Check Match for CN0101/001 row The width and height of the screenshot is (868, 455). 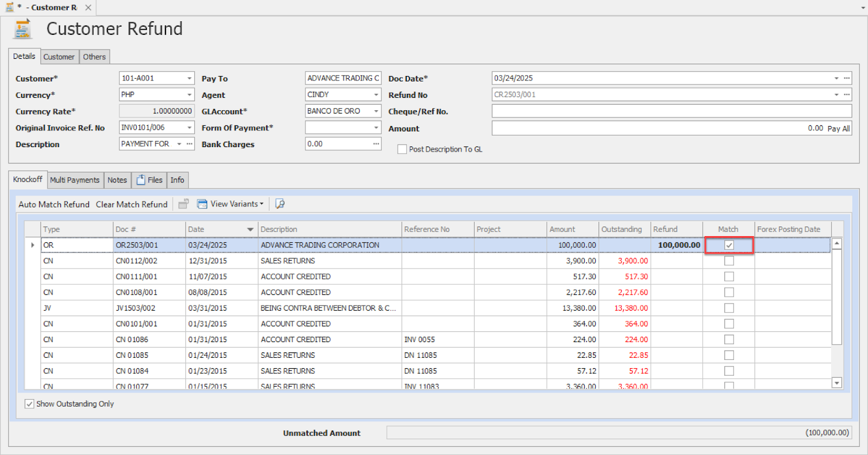point(729,324)
